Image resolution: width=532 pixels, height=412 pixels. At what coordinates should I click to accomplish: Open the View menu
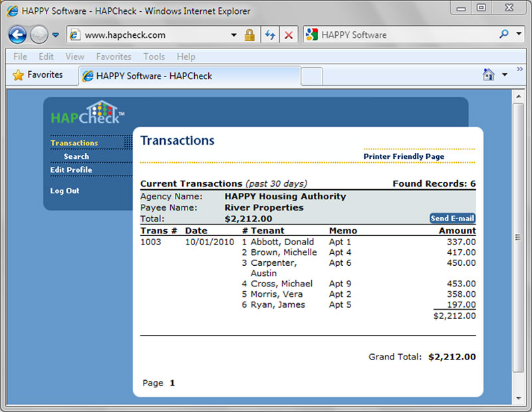74,56
